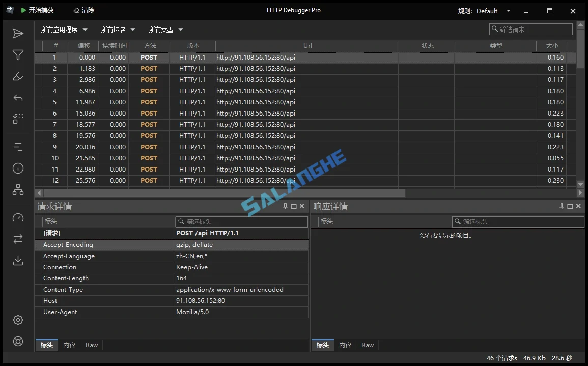Click the swap arrows icon in sidebar
Viewport: 588px width, 366px height.
(18, 239)
